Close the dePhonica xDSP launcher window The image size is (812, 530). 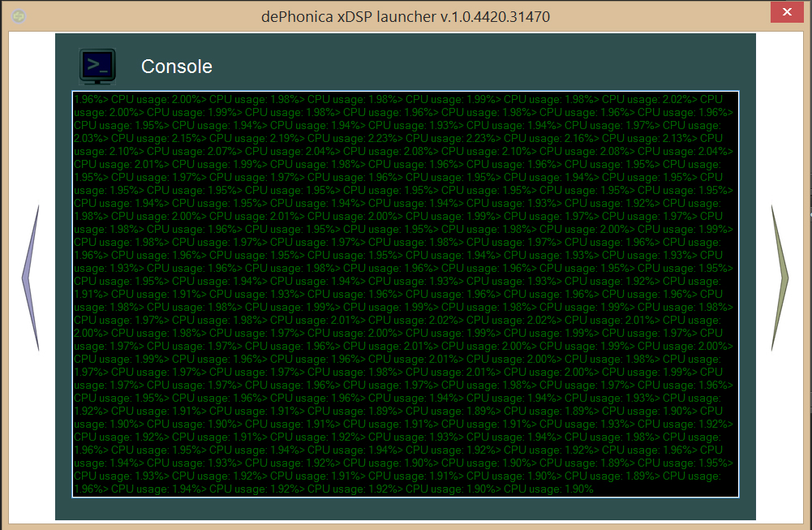click(787, 12)
